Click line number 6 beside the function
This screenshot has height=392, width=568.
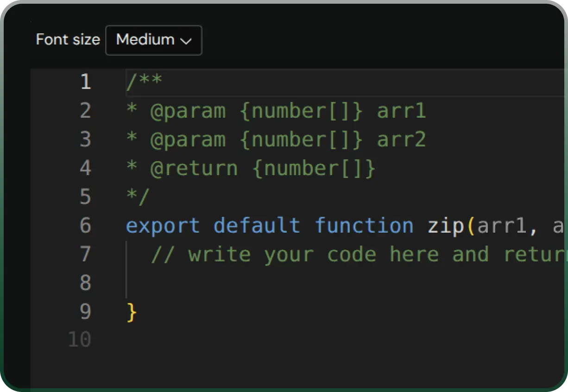coord(86,226)
